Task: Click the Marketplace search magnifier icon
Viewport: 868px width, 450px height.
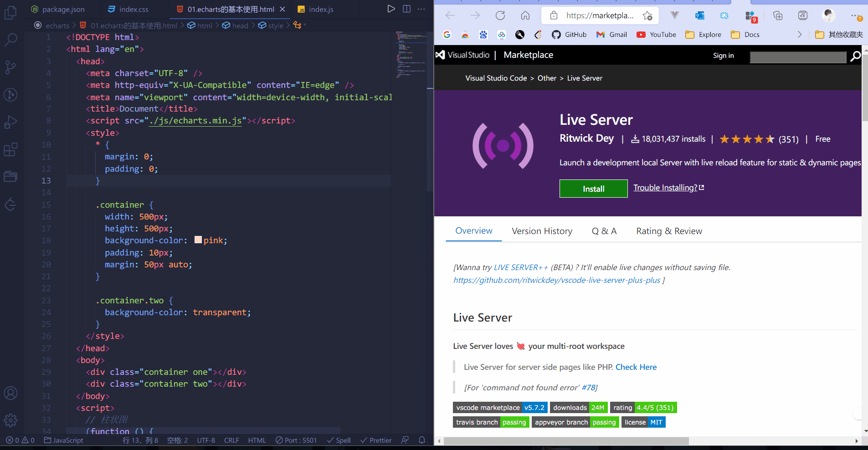Action: 855,56
